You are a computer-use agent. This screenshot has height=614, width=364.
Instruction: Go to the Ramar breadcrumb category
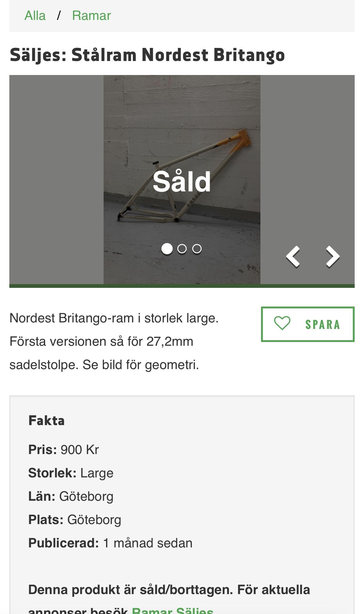click(x=91, y=16)
